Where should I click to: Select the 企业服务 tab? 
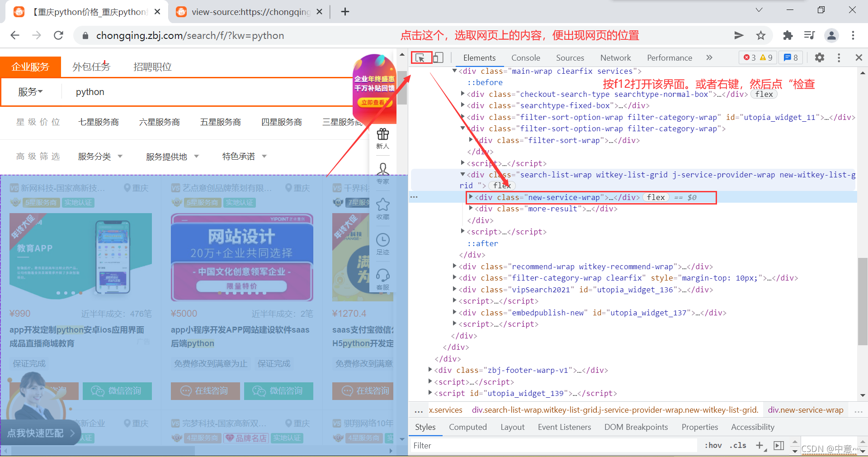coord(30,67)
